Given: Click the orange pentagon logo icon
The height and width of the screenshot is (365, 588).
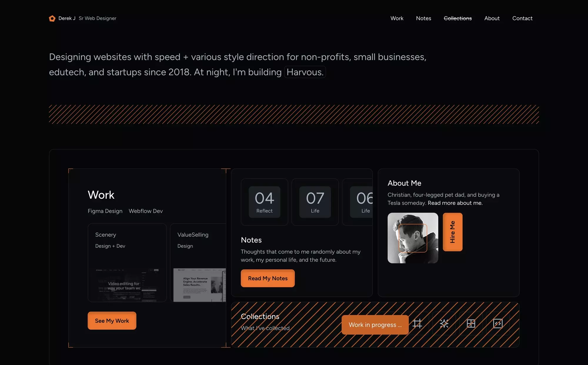Looking at the screenshot, I should pos(52,19).
